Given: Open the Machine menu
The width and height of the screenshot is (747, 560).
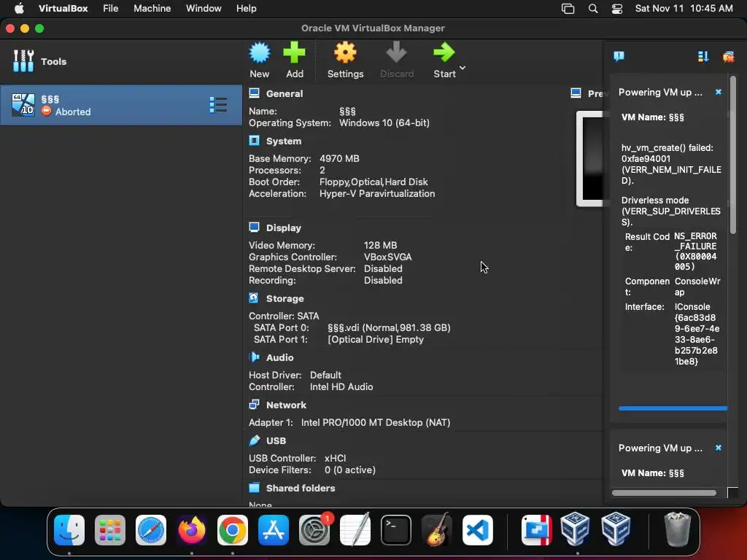Looking at the screenshot, I should point(152,8).
